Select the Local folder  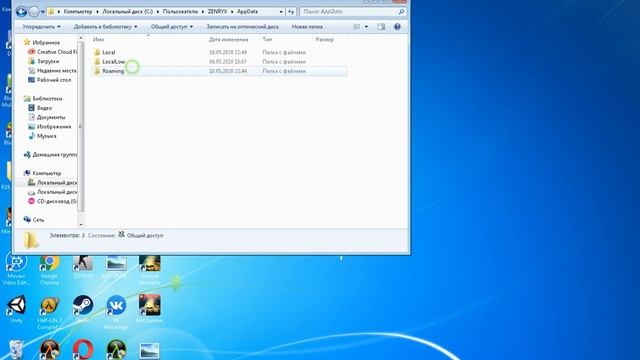109,52
